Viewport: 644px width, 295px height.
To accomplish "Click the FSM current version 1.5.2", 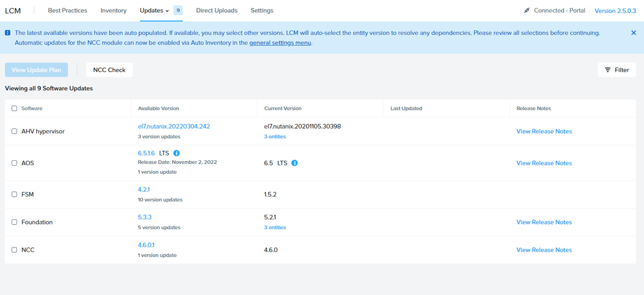I will click(270, 194).
